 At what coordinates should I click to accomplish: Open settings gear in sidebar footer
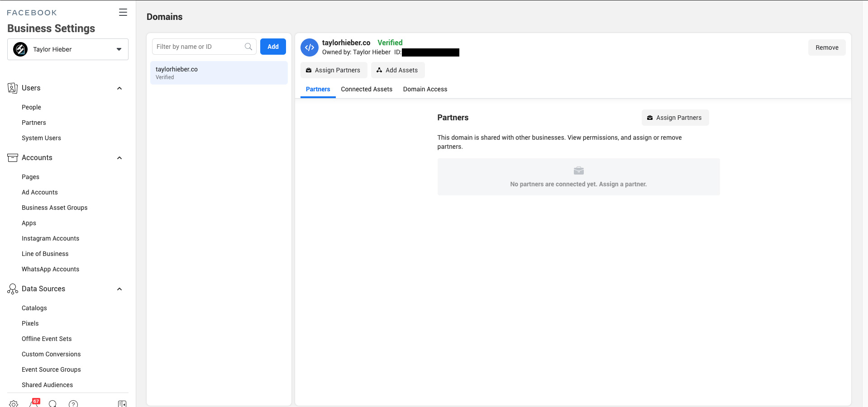(14, 403)
